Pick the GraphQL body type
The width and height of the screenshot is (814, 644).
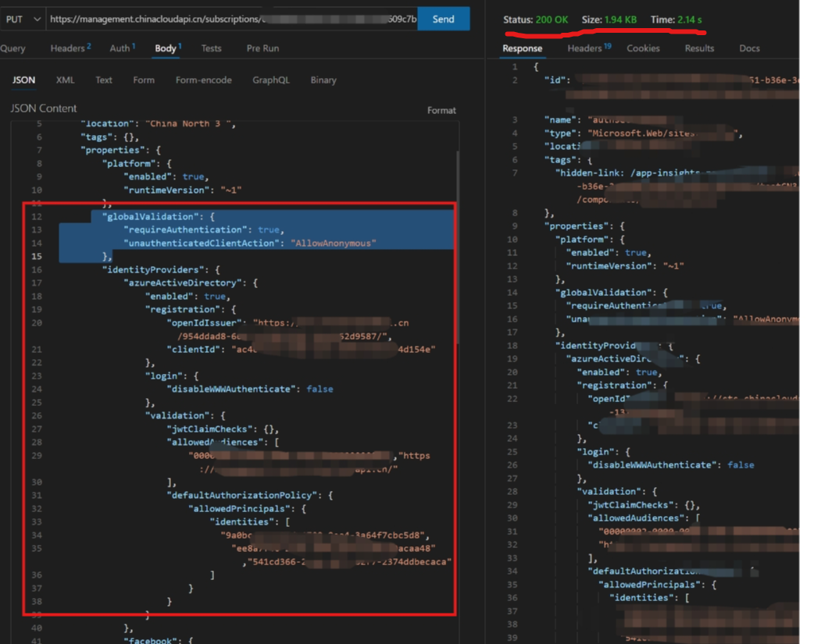(270, 80)
